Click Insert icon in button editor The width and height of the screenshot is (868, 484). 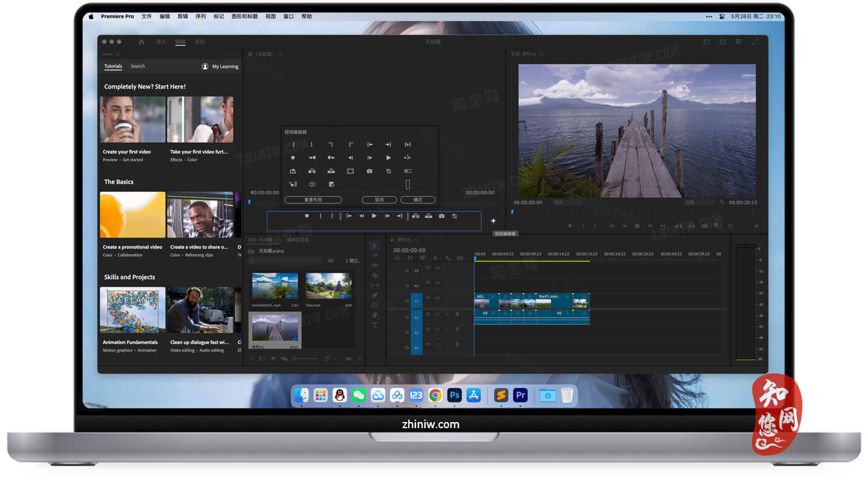[x=312, y=171]
